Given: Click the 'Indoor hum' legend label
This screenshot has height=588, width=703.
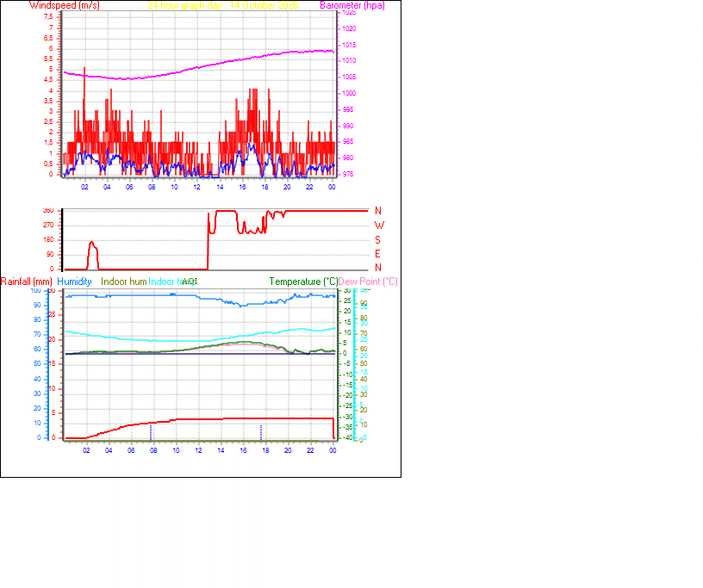Looking at the screenshot, I should pos(124,282).
